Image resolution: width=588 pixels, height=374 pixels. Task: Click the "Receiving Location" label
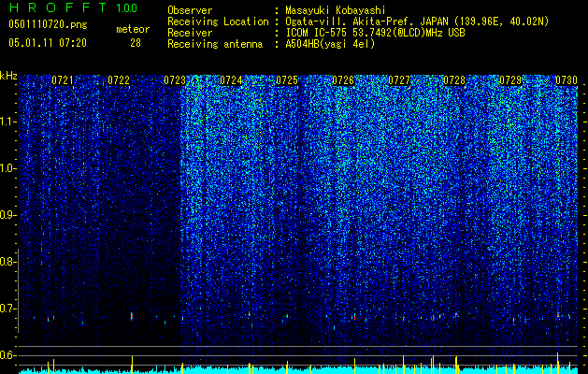coord(218,22)
